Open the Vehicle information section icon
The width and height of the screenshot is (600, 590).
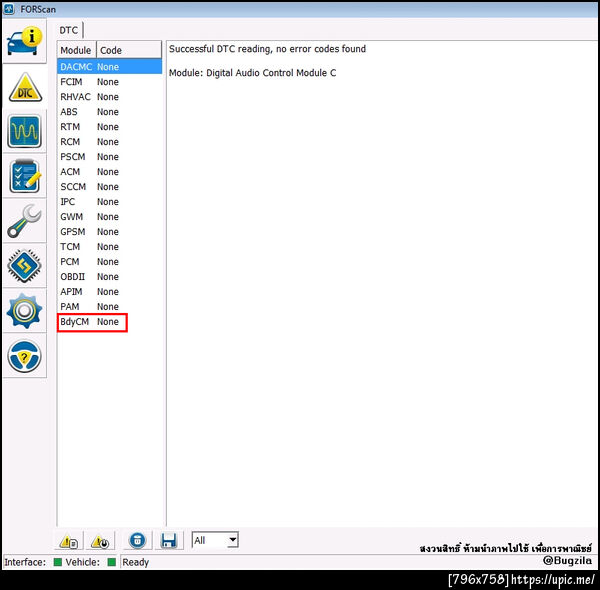(x=24, y=41)
